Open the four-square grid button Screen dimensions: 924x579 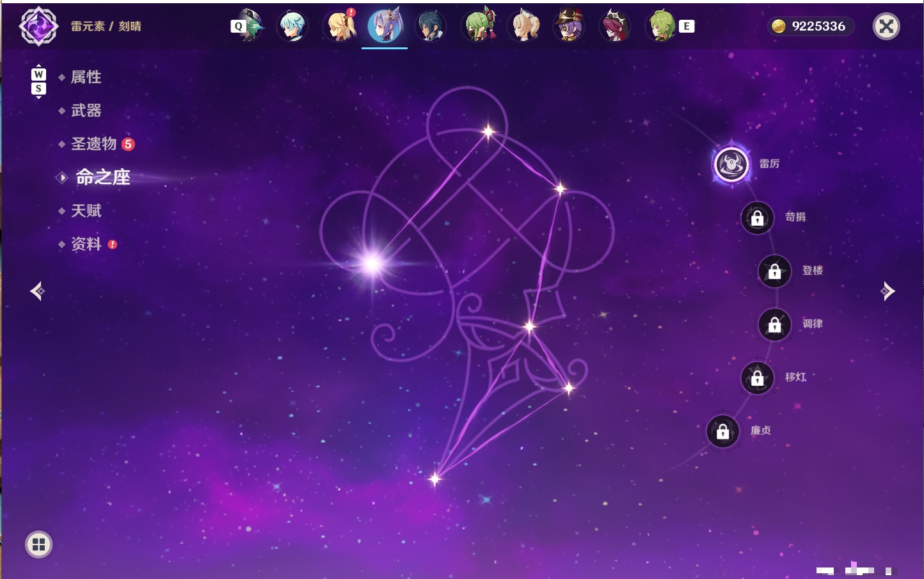pos(38,544)
